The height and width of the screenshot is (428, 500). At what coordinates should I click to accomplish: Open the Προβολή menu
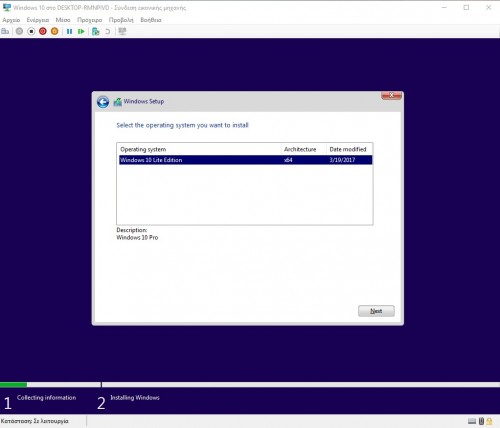pos(121,20)
